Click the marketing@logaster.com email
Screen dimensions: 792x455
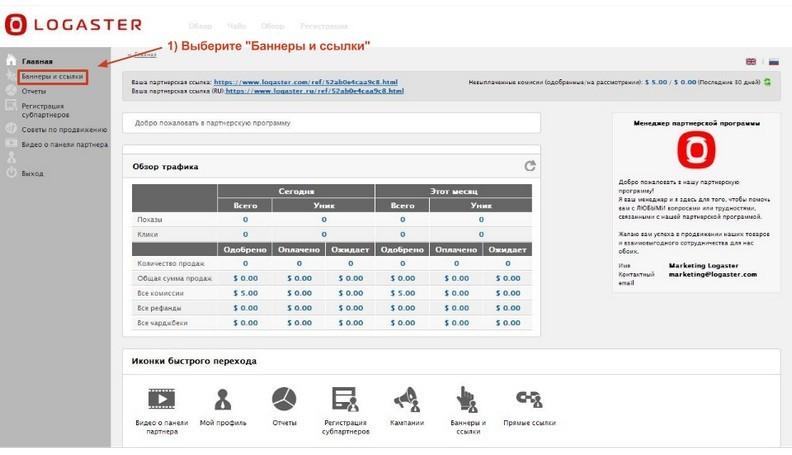pyautogui.click(x=713, y=274)
